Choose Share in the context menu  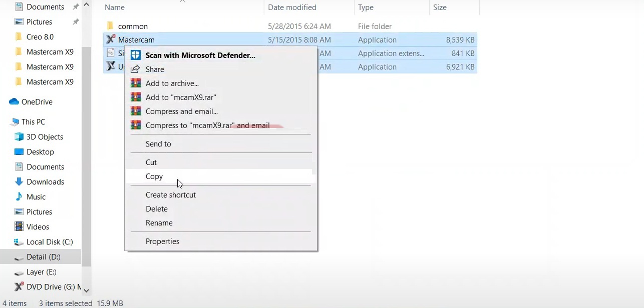155,69
